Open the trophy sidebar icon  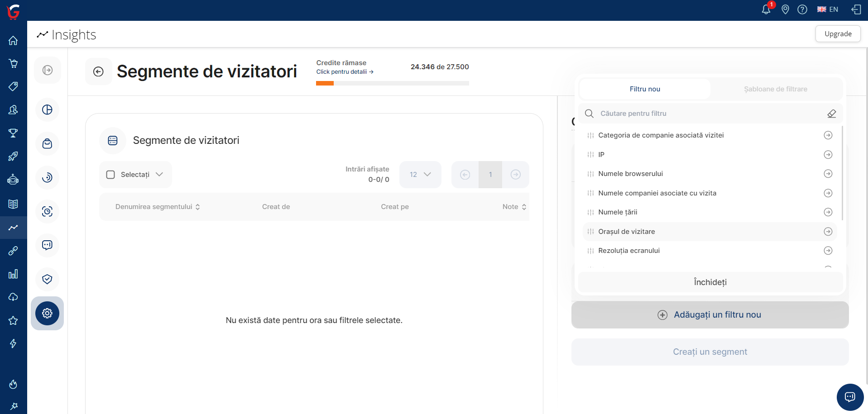(13, 133)
